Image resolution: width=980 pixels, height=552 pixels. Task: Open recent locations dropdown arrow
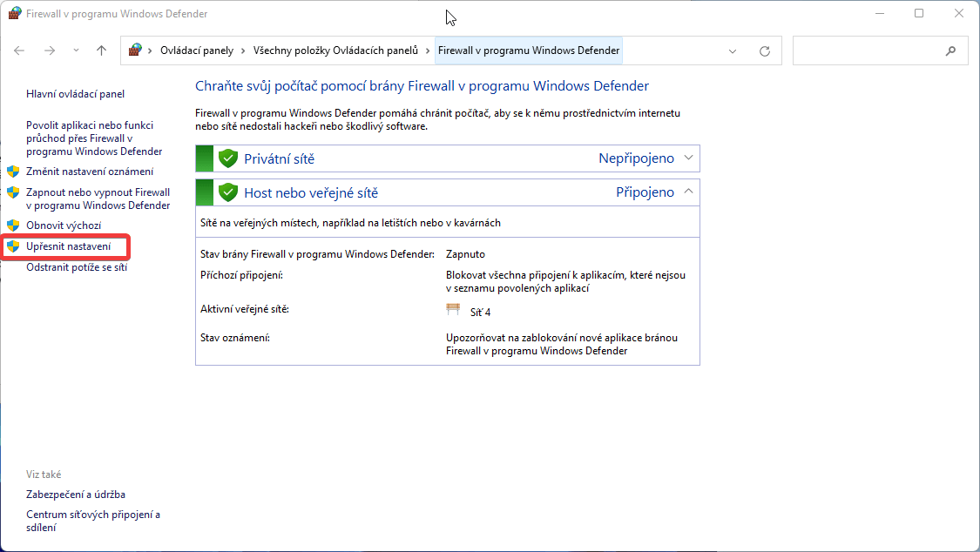coord(76,50)
